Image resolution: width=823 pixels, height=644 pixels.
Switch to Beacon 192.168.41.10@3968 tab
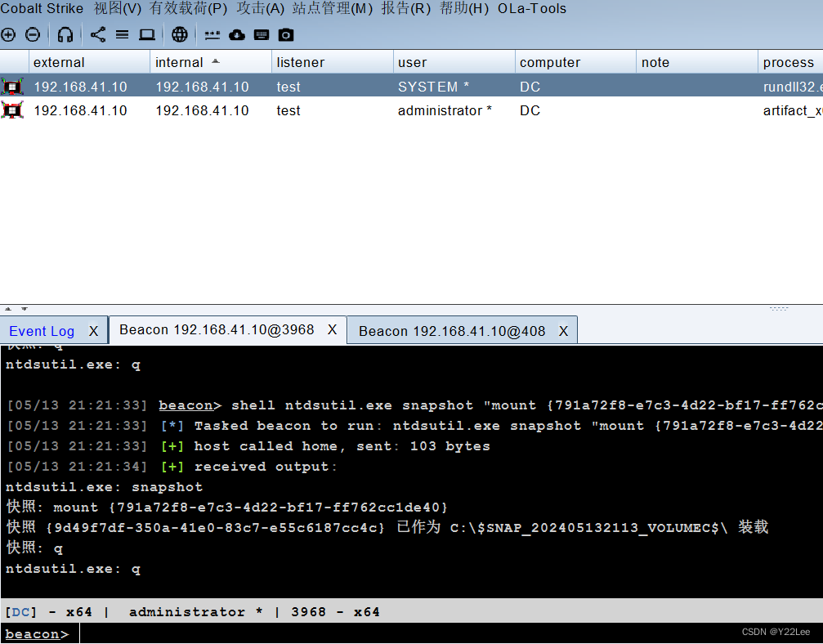pyautogui.click(x=217, y=329)
